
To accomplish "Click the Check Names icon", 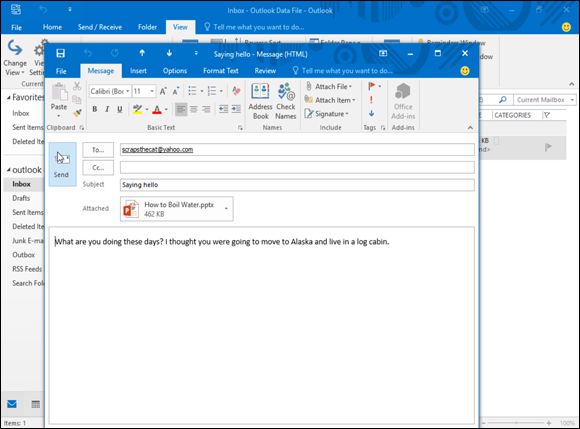I will tap(286, 101).
